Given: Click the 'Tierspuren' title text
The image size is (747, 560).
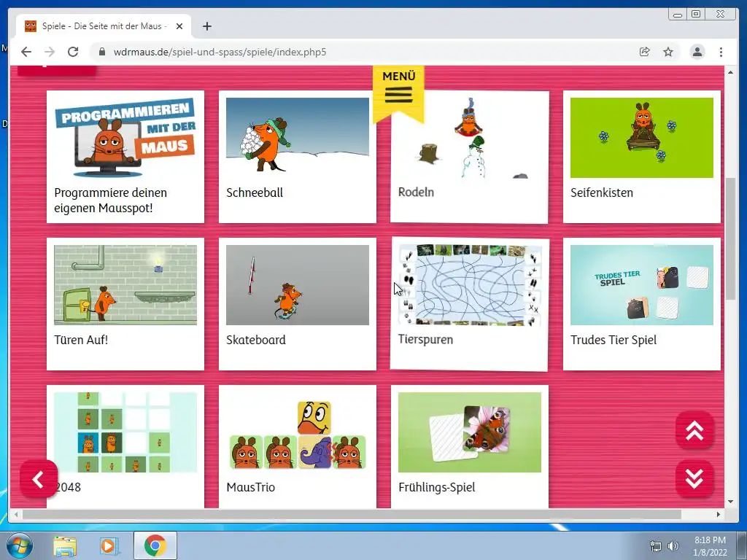Looking at the screenshot, I should point(425,340).
